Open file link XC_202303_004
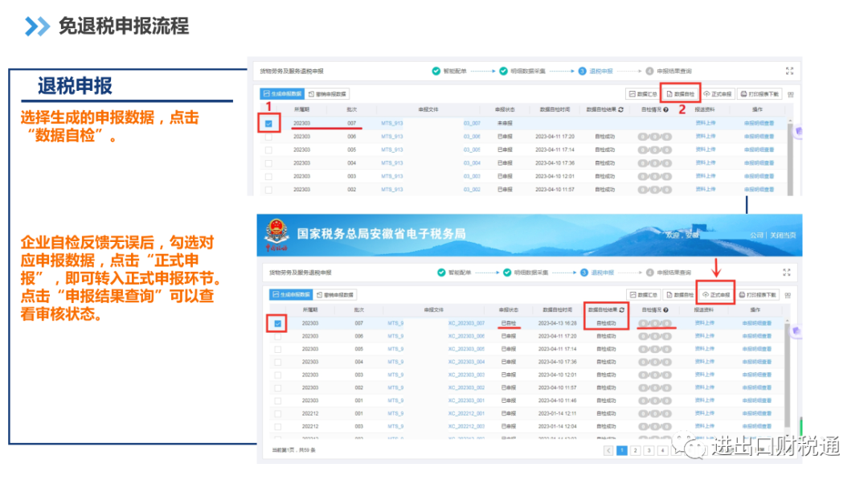The image size is (868, 484). pos(466,362)
